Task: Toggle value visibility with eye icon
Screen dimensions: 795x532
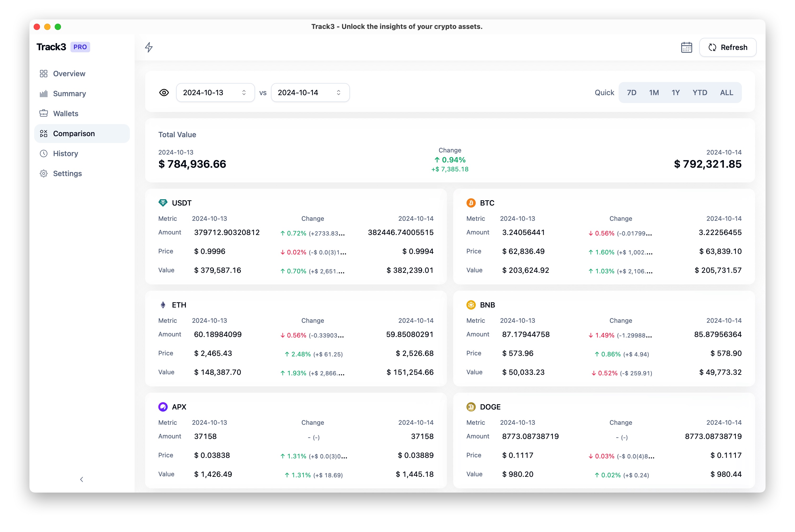Action: [164, 93]
